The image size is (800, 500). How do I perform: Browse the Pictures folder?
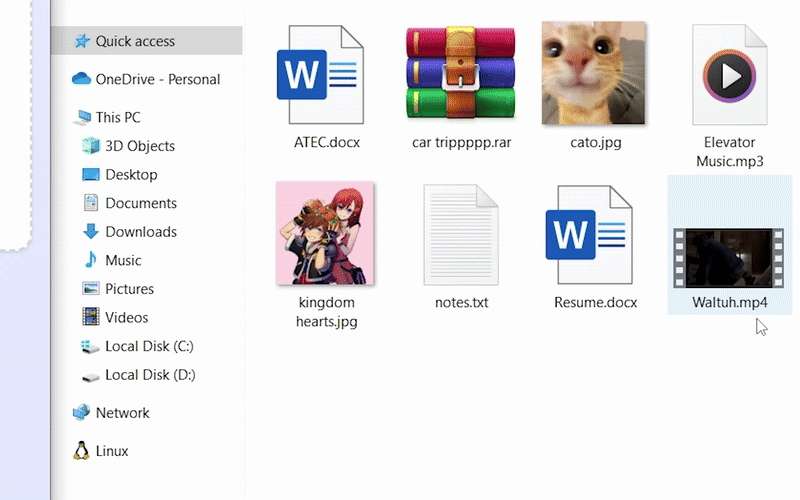(129, 289)
